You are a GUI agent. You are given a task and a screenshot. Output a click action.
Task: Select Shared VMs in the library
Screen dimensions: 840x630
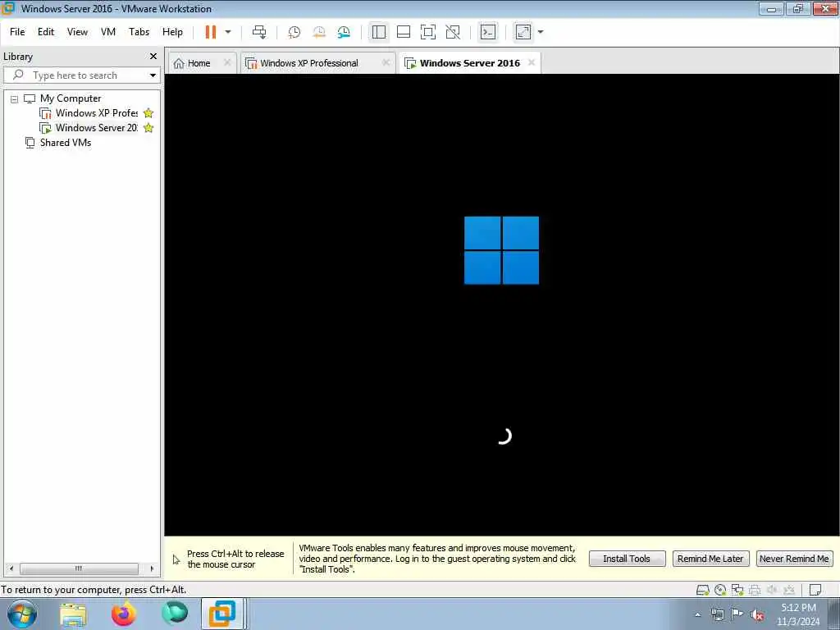66,143
